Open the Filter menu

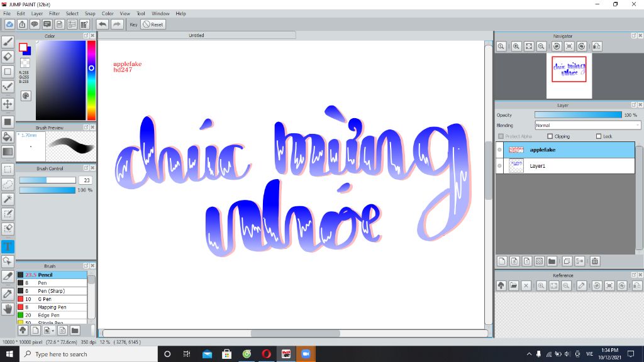54,14
